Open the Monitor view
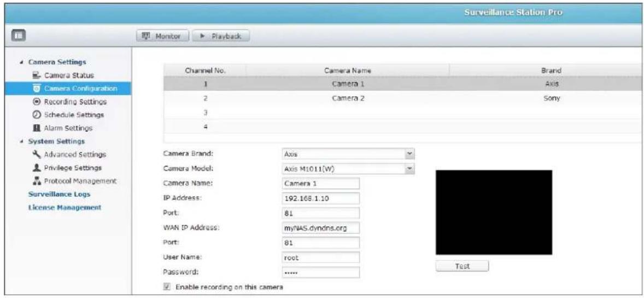This screenshot has height=298, width=644. 163,36
